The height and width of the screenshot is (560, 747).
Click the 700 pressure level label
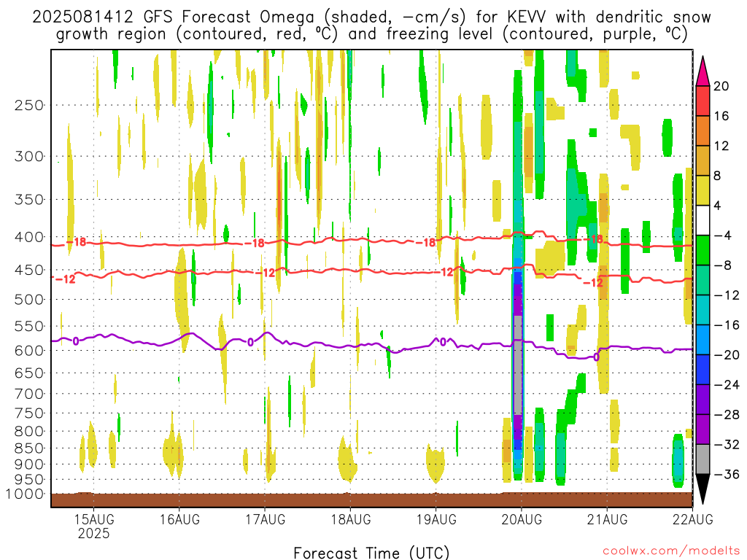pos(29,394)
